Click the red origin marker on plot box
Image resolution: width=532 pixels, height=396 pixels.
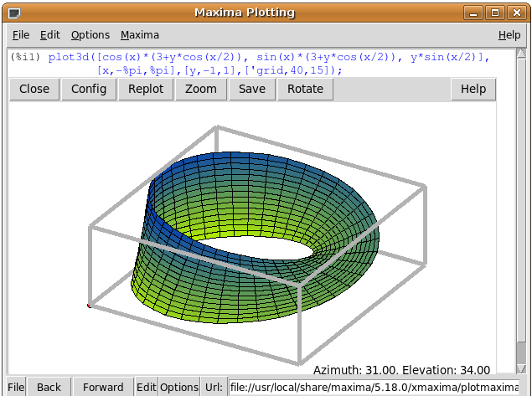pos(89,306)
